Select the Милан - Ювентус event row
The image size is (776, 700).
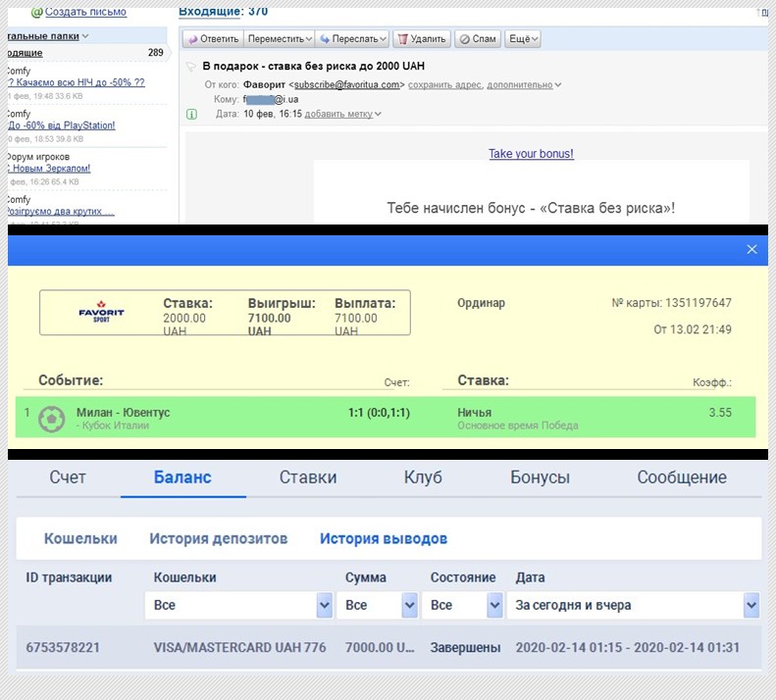click(386, 417)
